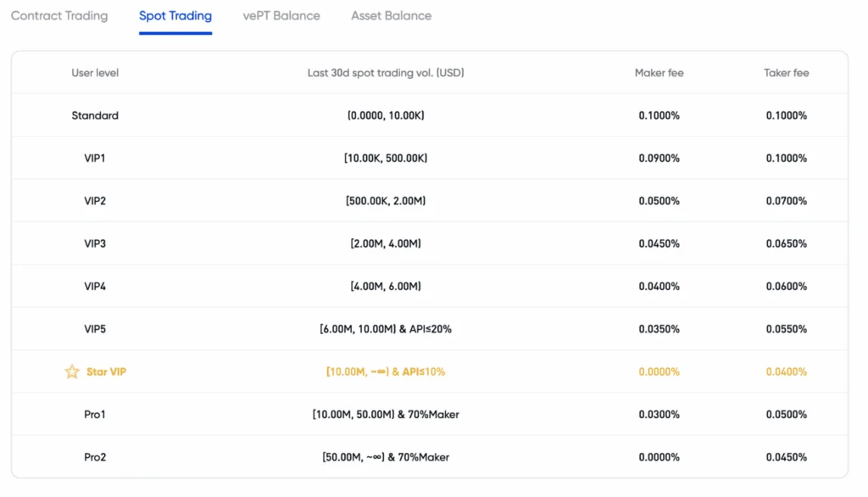Image resolution: width=868 pixels, height=497 pixels.
Task: Switch to the Contract Trading tab
Action: click(59, 15)
